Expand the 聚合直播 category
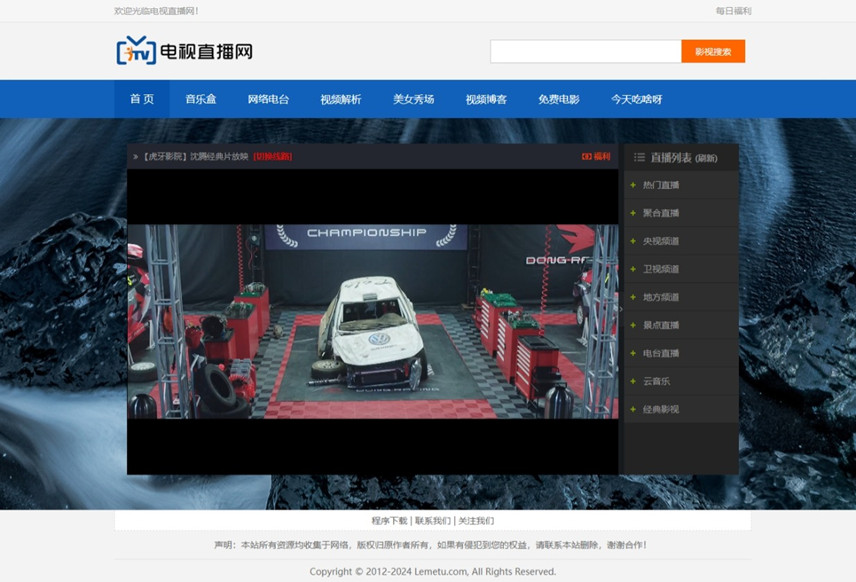Image resolution: width=856 pixels, height=582 pixels. (681, 213)
